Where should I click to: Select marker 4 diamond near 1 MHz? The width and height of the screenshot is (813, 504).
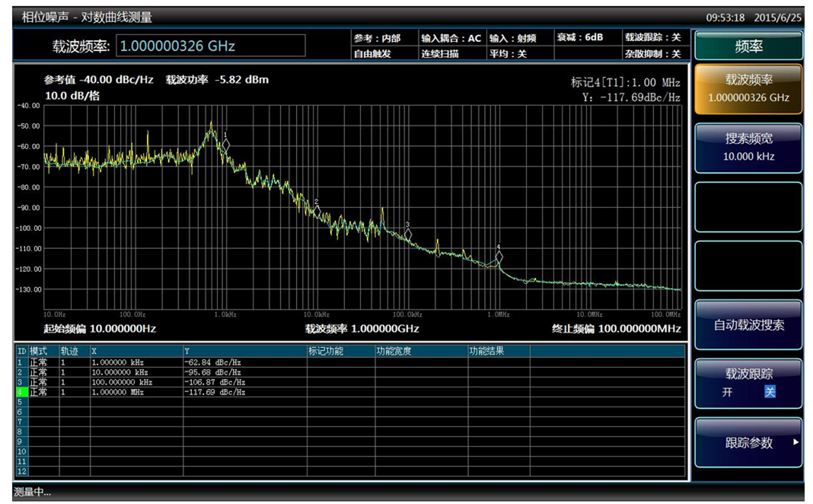point(499,257)
